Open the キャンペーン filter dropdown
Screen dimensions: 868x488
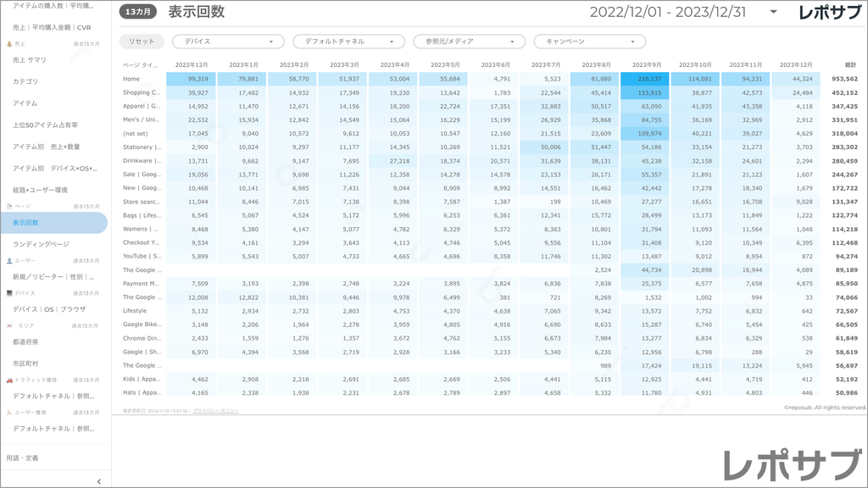(x=589, y=42)
